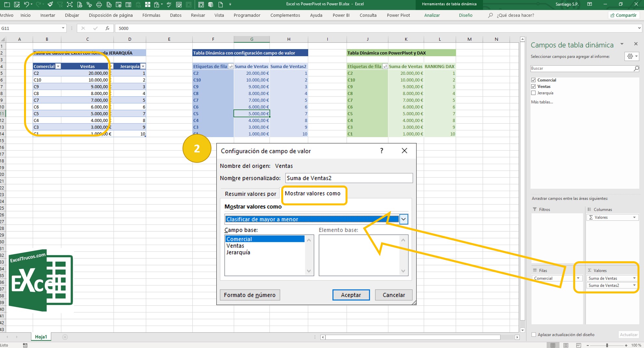Check Aplazar actualización del diseño
The height and width of the screenshot is (348, 644).
534,334
